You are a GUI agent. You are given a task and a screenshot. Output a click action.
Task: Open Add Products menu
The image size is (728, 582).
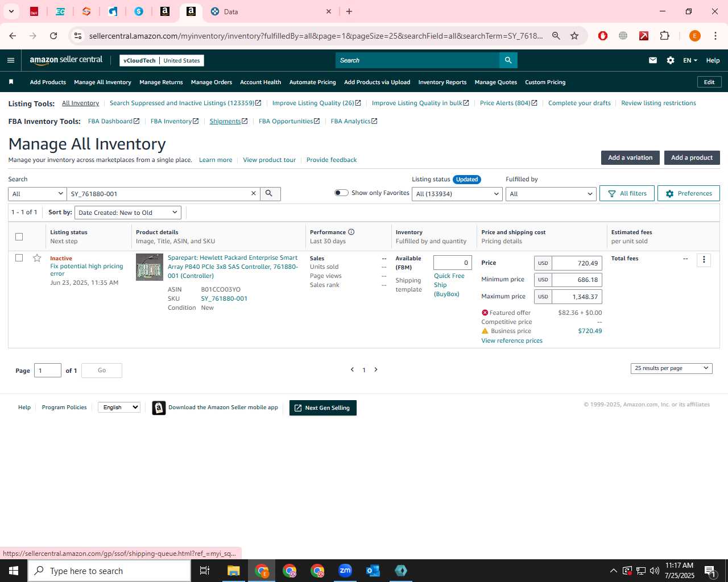pyautogui.click(x=48, y=82)
